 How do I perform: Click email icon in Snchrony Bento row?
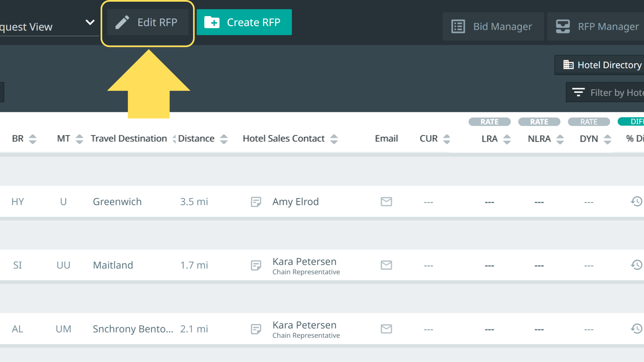pos(386,329)
